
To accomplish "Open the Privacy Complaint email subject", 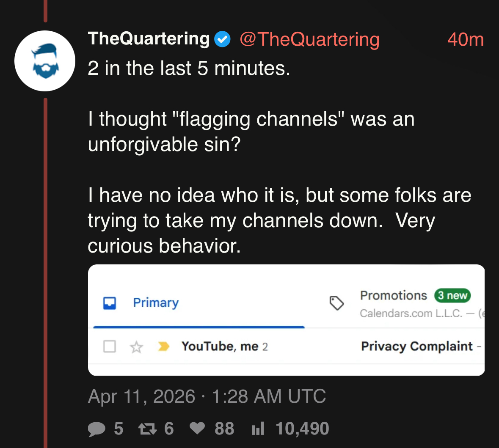I will click(417, 346).
